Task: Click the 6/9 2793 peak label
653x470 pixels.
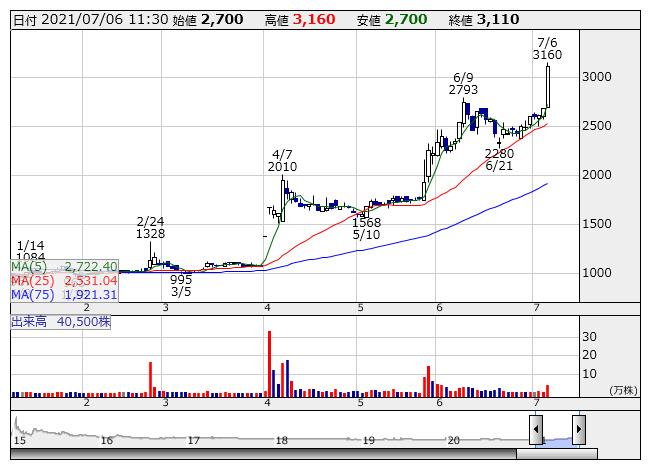Action: click(x=463, y=84)
